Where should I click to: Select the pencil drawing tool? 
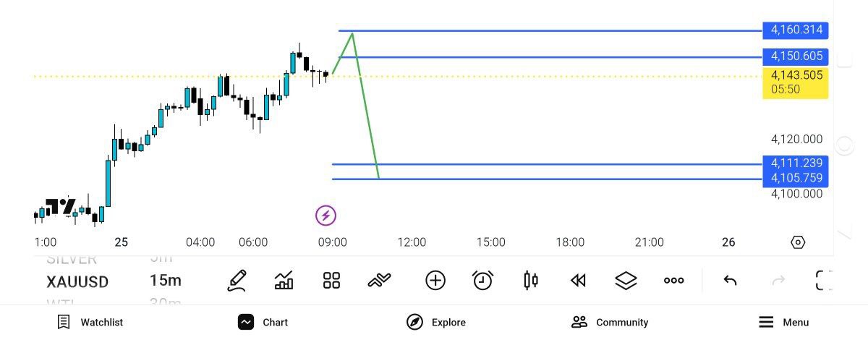coord(237,280)
